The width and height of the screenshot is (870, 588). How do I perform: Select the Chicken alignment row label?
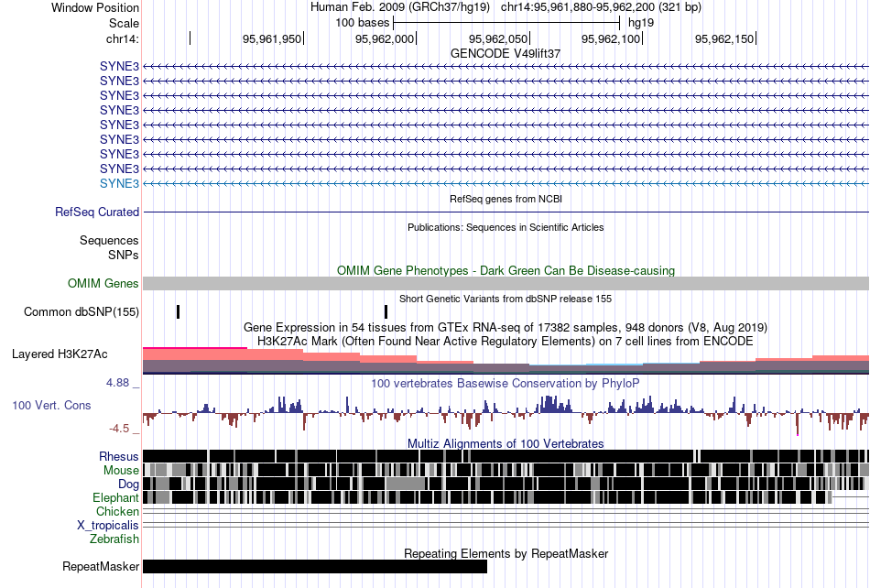click(117, 511)
